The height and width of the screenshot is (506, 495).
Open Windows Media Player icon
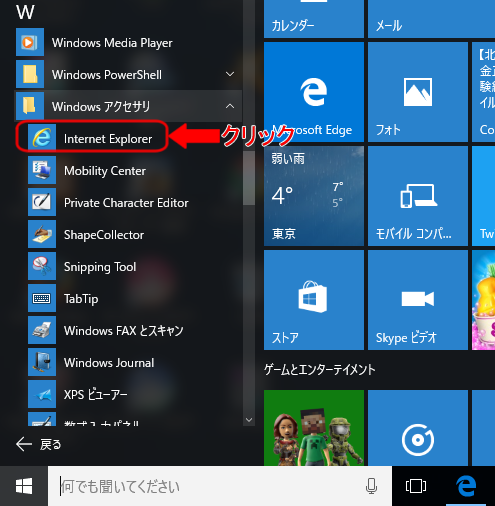click(30, 42)
